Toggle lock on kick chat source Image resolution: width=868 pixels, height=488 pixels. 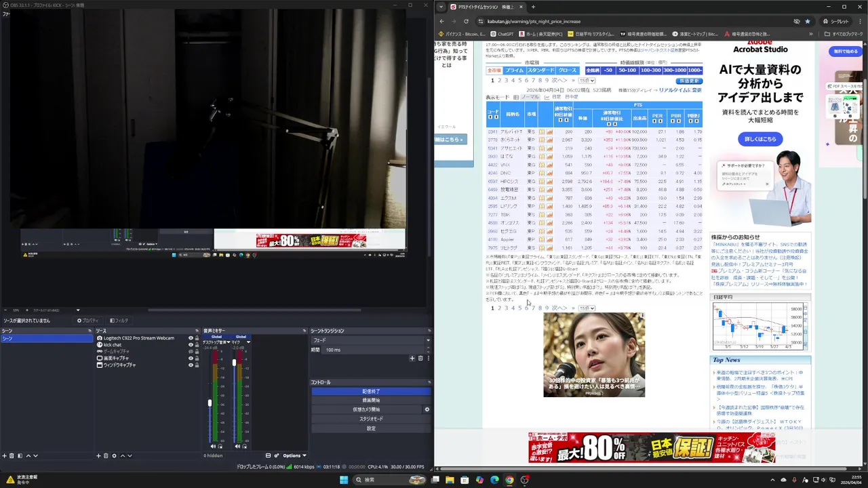tap(197, 344)
